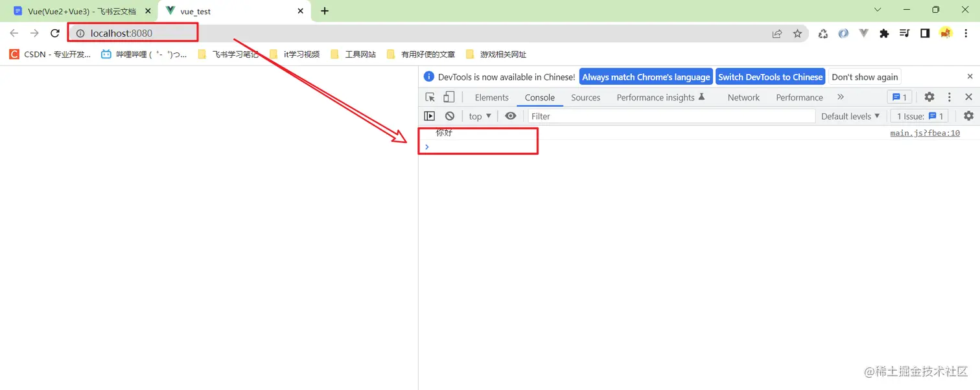Click 'Don't show again' on the DevTools notice
The image size is (980, 390).
(x=865, y=76)
